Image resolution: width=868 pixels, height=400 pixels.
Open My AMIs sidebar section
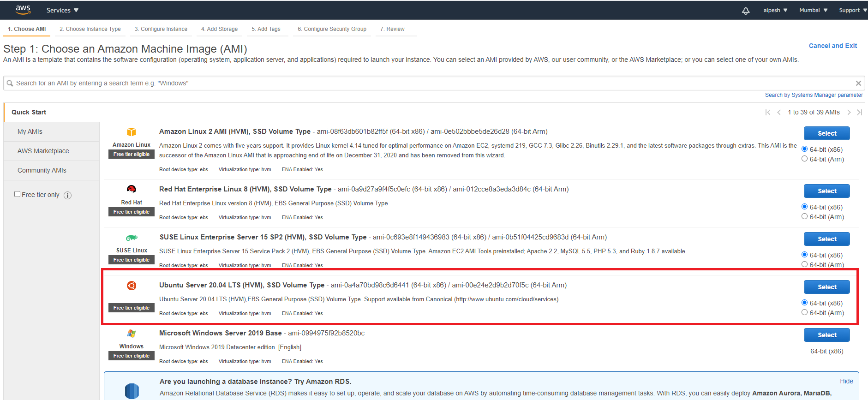pos(52,132)
